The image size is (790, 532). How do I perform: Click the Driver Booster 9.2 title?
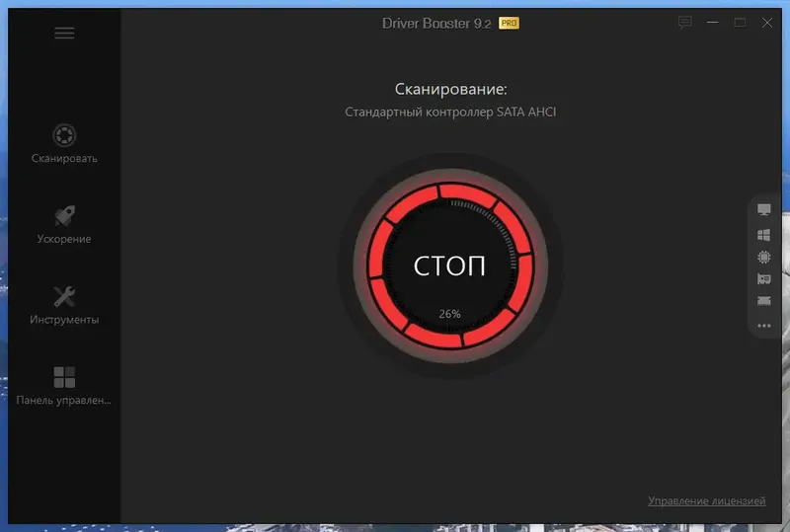(x=436, y=23)
